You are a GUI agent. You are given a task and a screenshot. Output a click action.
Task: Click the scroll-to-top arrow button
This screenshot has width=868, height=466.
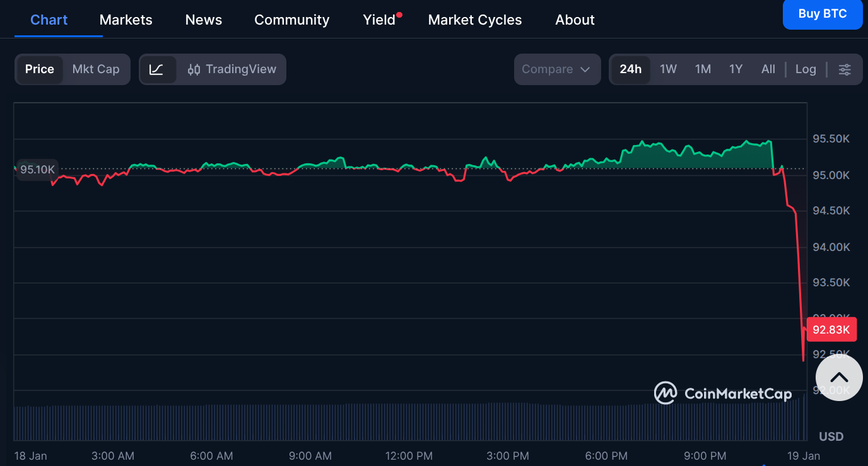click(839, 377)
